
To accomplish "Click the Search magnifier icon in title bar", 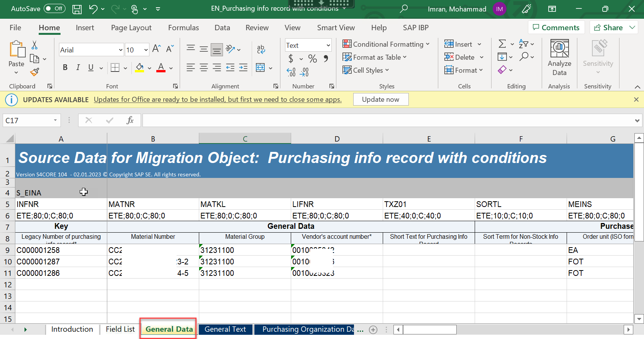I will coord(404,8).
